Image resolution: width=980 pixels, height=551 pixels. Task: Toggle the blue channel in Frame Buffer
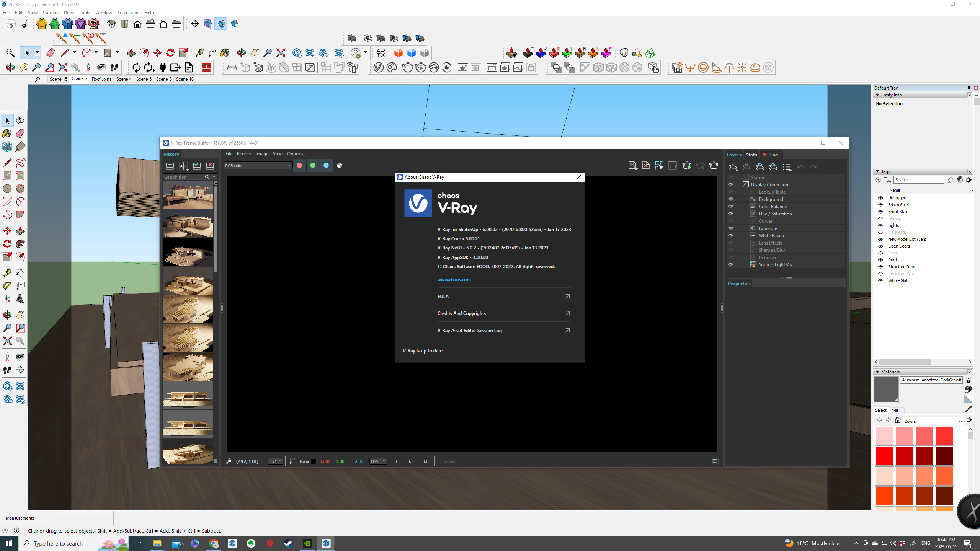click(326, 165)
